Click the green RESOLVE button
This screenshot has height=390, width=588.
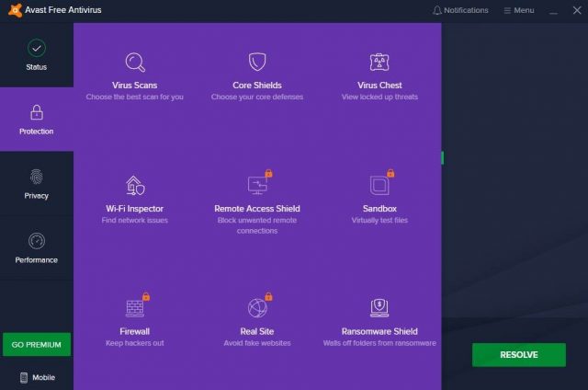518,355
